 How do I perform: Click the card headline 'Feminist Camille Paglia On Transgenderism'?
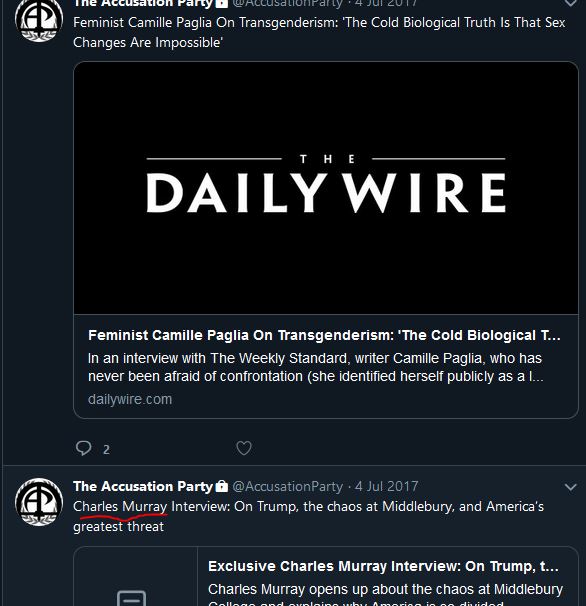tap(324, 335)
